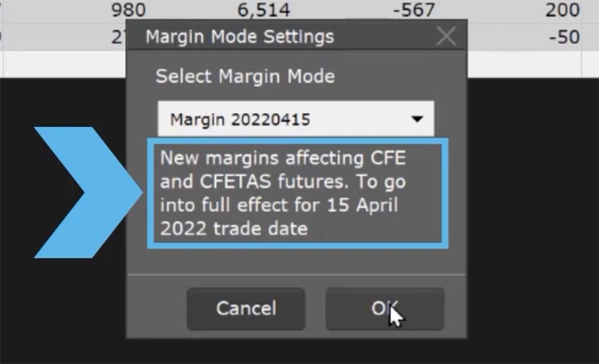Select the table cell showing 200

point(562,10)
